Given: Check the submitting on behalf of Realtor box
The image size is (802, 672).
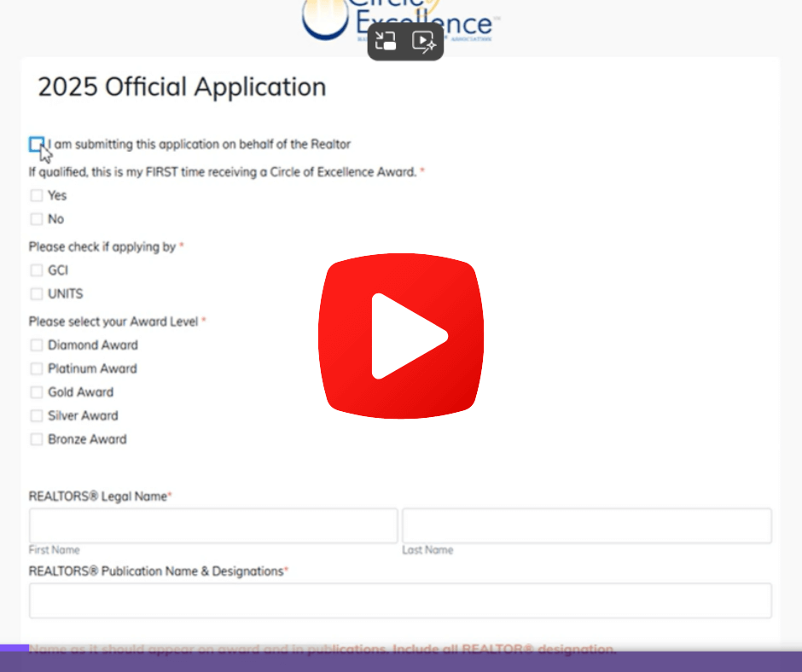Looking at the screenshot, I should pyautogui.click(x=36, y=144).
